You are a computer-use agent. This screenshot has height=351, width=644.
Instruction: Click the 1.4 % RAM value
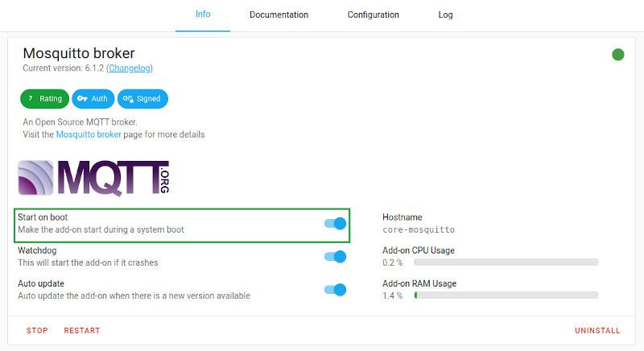click(393, 295)
